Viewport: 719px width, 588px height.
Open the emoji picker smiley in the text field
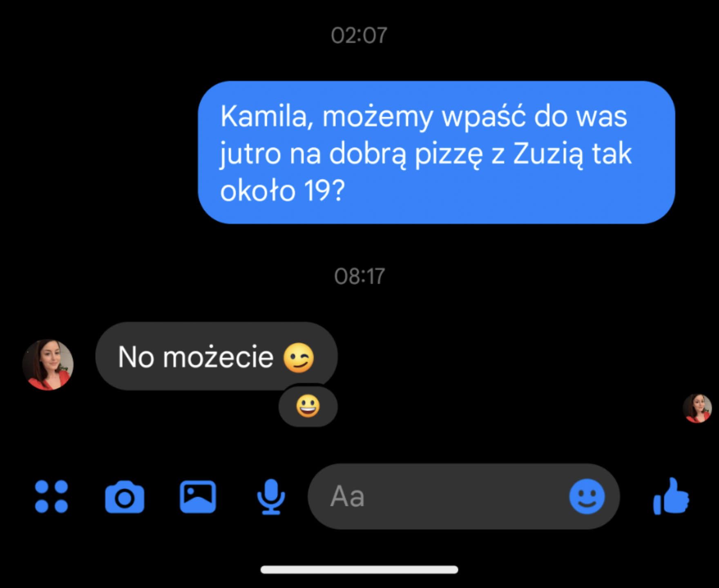[587, 497]
